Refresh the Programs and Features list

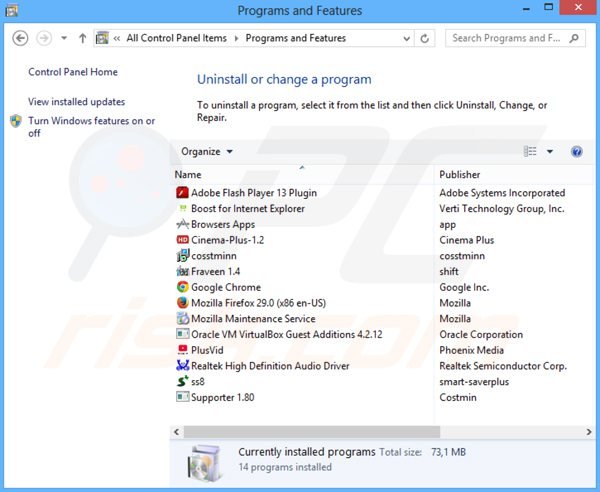[424, 38]
